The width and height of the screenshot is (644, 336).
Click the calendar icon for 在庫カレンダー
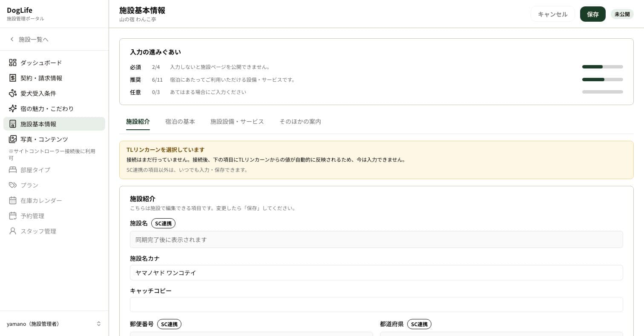[13, 200]
